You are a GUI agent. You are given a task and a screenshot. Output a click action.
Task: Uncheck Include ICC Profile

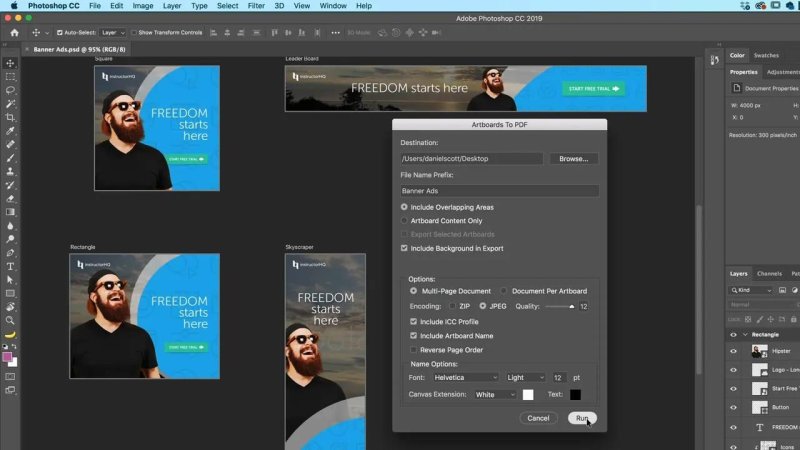[413, 322]
